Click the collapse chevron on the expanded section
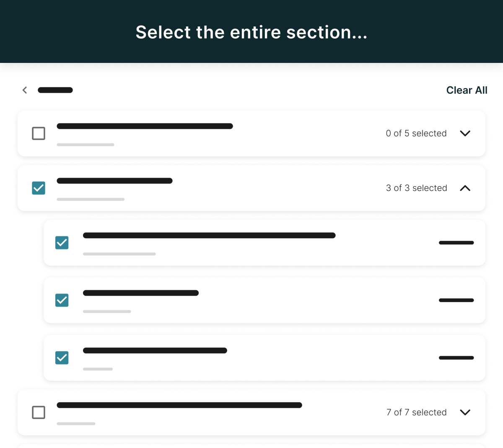The height and width of the screenshot is (448, 503). click(465, 188)
